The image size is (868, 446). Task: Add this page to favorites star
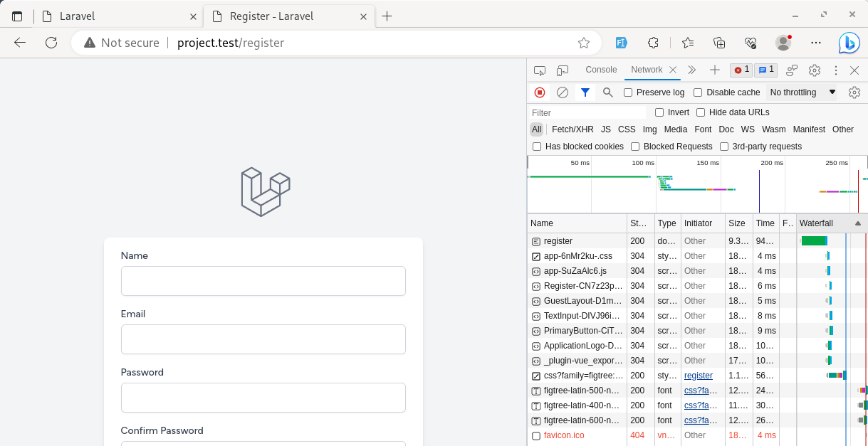[584, 43]
